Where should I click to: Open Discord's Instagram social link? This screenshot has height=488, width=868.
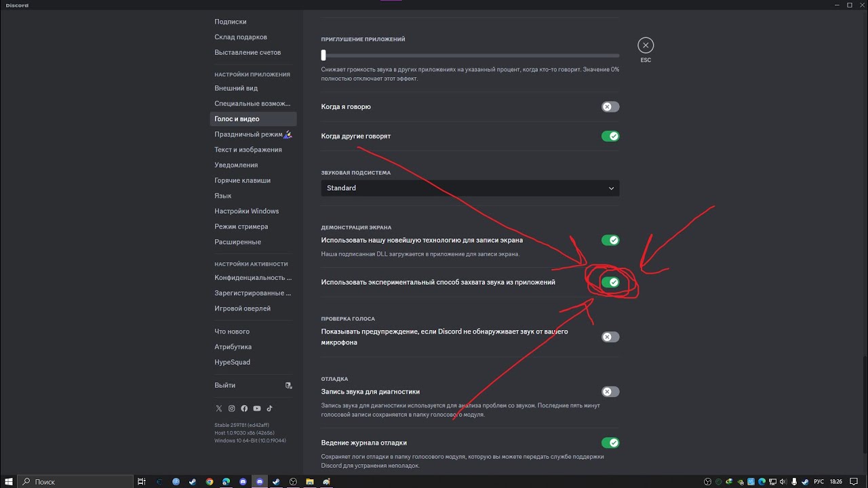(x=231, y=409)
